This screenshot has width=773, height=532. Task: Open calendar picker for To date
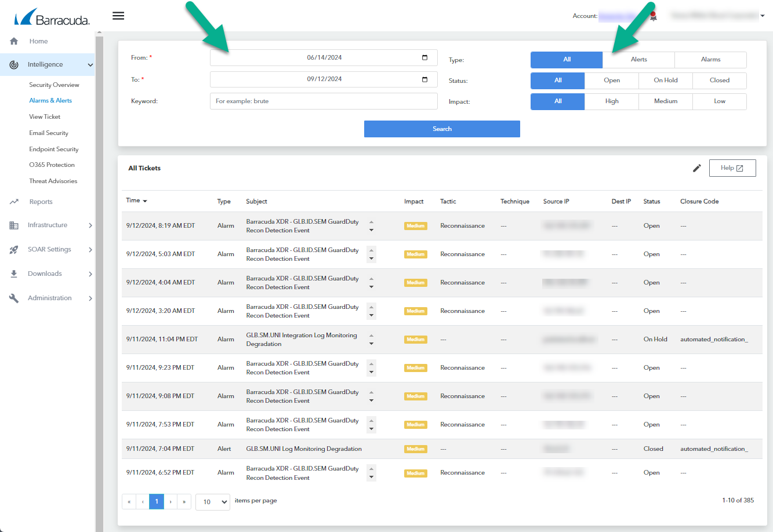coord(424,79)
